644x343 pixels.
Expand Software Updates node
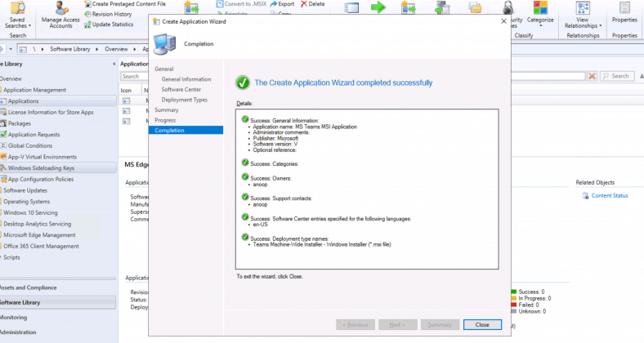[x=25, y=190]
